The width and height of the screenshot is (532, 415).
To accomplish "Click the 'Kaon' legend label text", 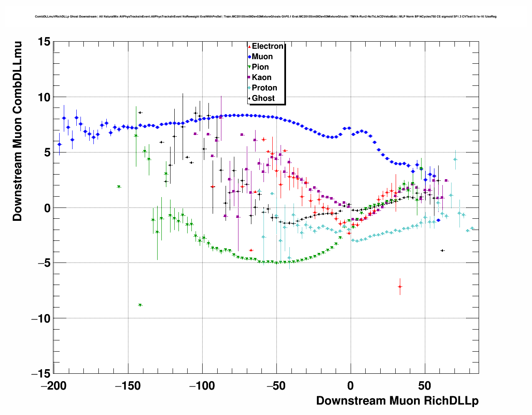I will click(x=261, y=77).
